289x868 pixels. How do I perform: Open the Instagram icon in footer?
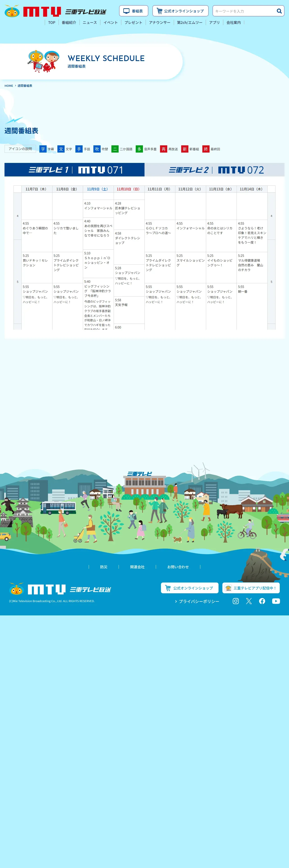[236, 601]
